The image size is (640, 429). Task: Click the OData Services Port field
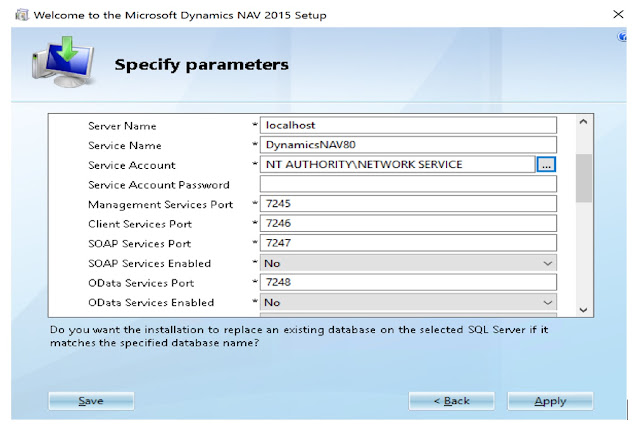(408, 282)
